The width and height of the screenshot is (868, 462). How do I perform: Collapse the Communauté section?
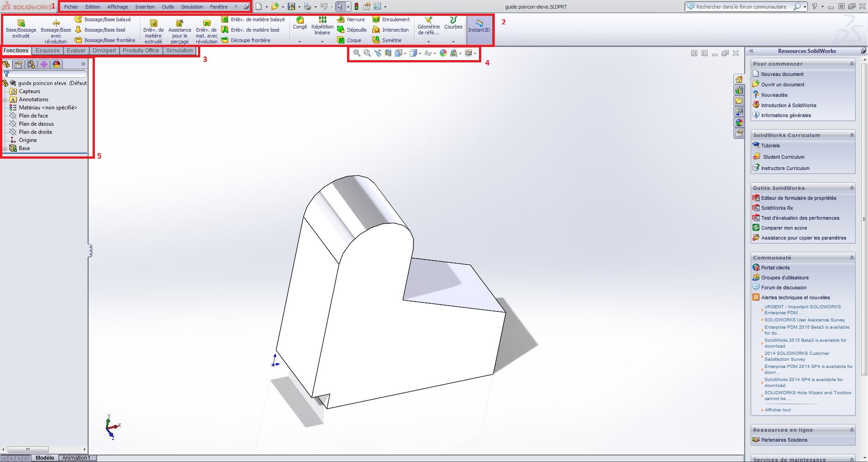pyautogui.click(x=852, y=258)
